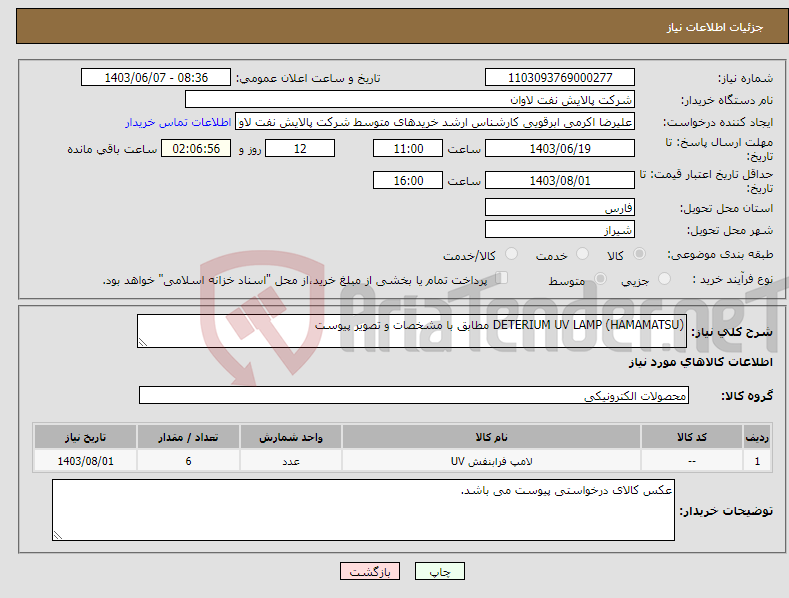Click the resize handle of توضیحات خریدار box
The height and width of the screenshot is (598, 789).
click(x=58, y=535)
